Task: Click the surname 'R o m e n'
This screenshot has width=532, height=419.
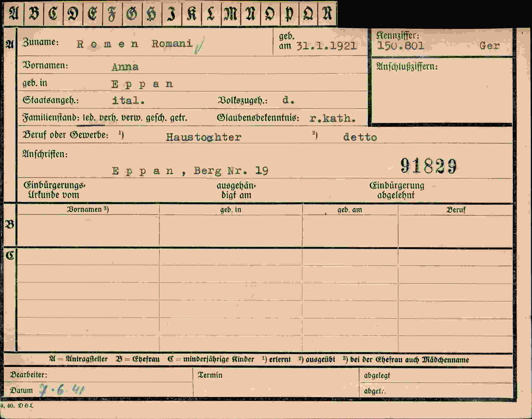Action: (x=107, y=44)
